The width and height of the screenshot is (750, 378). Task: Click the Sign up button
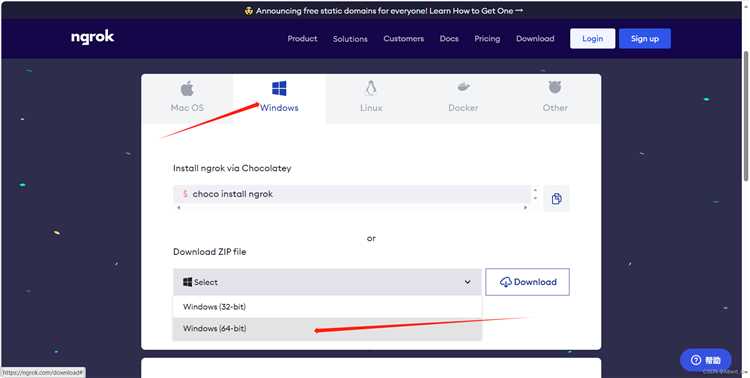[645, 39]
